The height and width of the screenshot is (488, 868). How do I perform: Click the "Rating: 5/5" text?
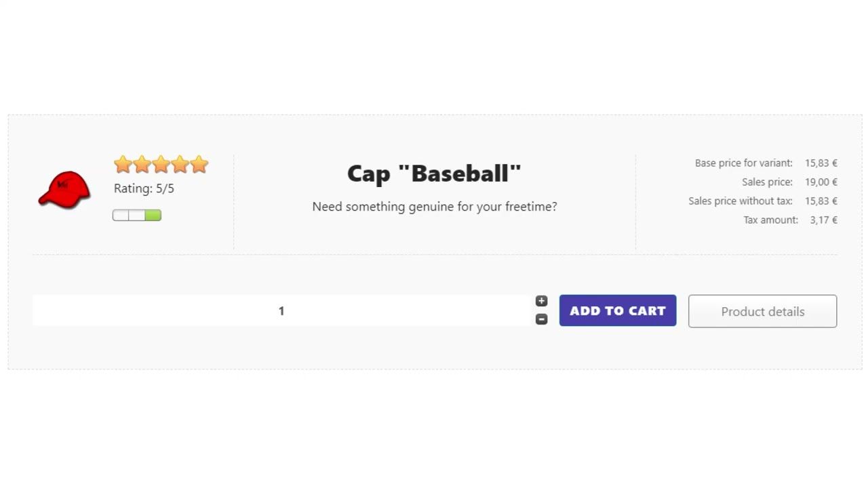144,189
